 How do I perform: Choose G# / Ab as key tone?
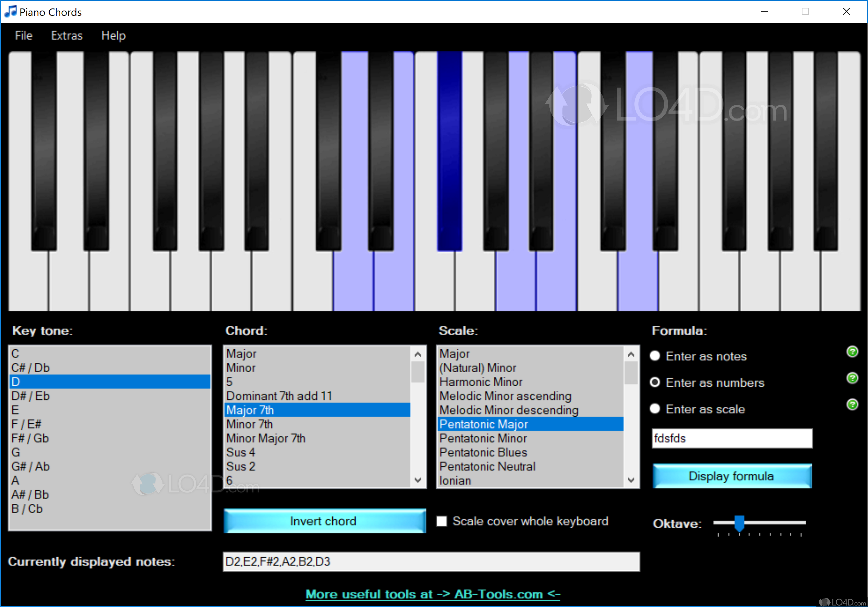pos(30,466)
